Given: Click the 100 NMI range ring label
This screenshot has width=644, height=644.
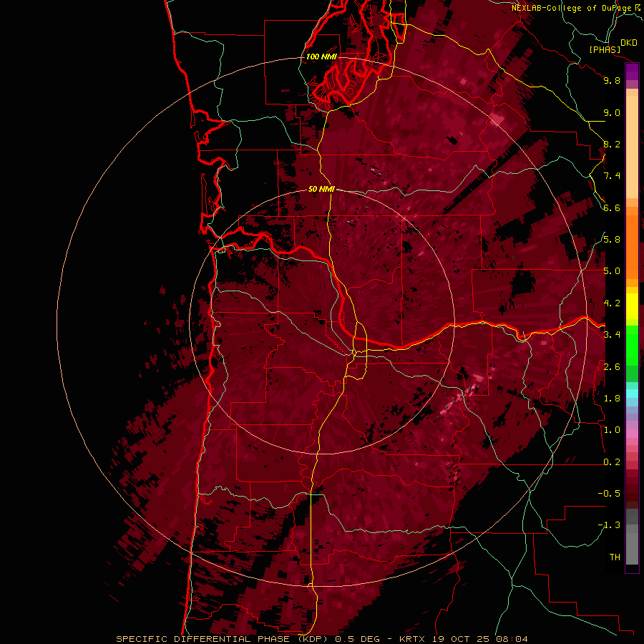Looking at the screenshot, I should tap(321, 57).
